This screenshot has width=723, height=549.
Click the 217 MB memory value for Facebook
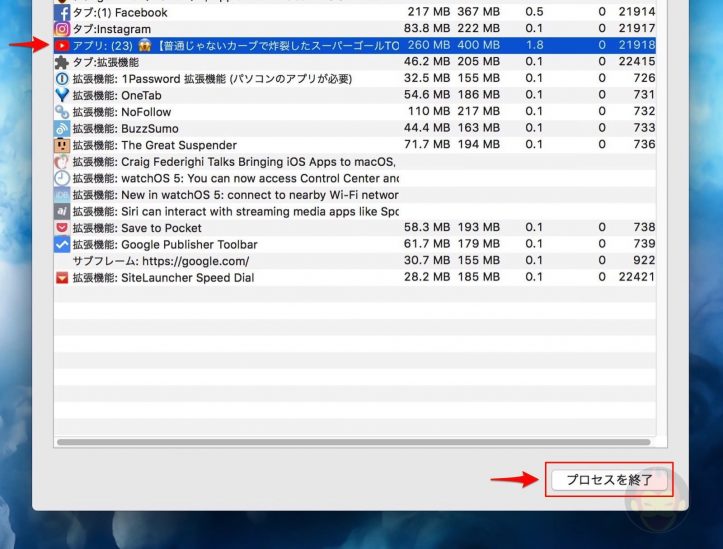click(429, 12)
